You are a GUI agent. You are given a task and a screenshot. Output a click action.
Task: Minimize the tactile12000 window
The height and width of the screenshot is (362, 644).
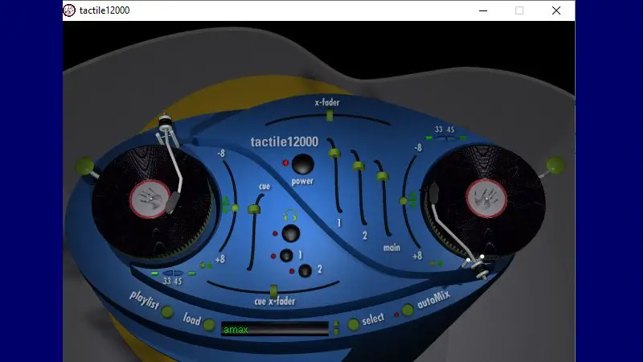pyautogui.click(x=483, y=10)
